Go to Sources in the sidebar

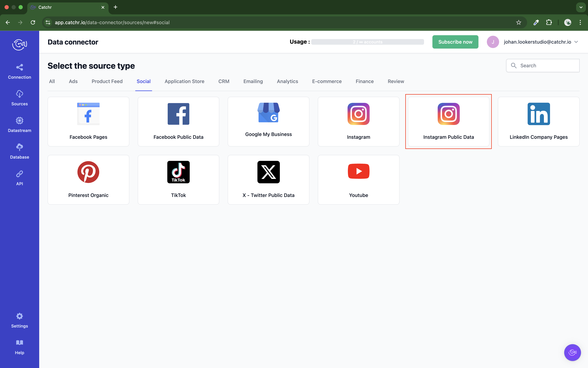point(19,98)
